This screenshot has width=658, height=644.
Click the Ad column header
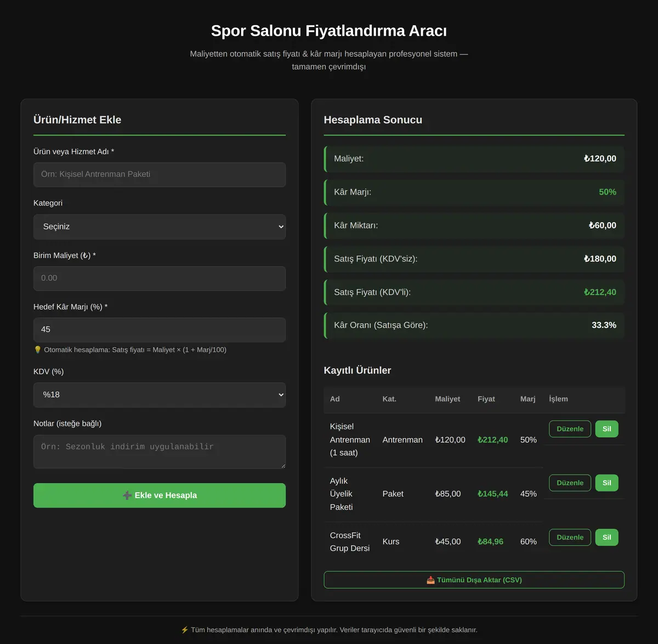click(335, 399)
